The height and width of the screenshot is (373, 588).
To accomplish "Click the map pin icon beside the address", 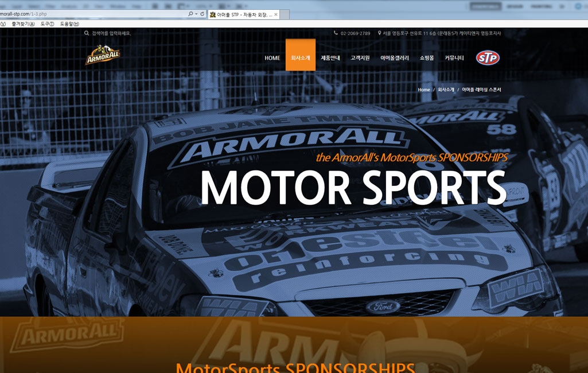I will (x=380, y=33).
